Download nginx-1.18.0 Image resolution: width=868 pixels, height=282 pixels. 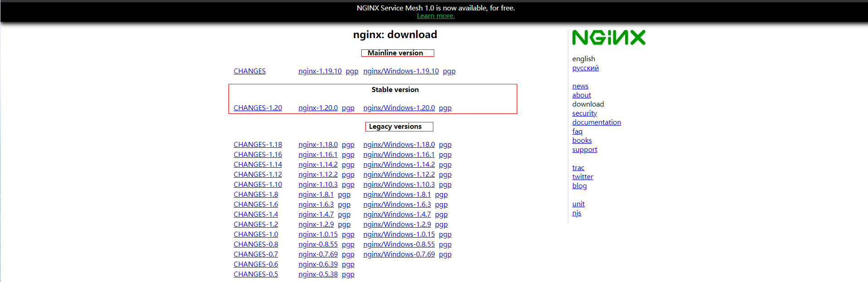[x=318, y=145]
